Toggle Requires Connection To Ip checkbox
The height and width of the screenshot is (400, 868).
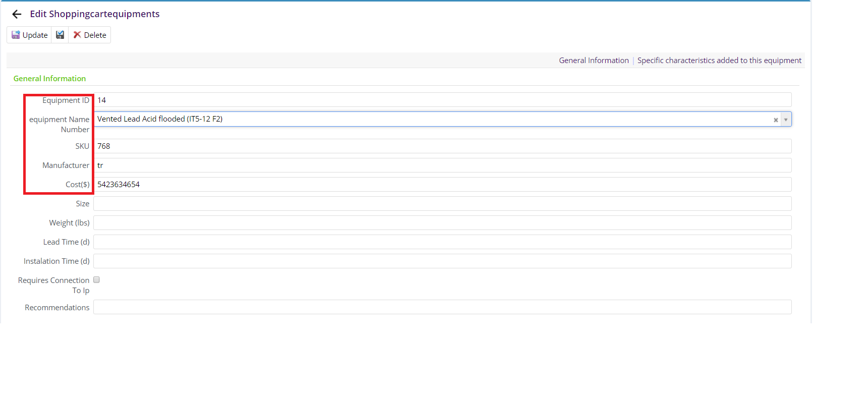pyautogui.click(x=96, y=279)
